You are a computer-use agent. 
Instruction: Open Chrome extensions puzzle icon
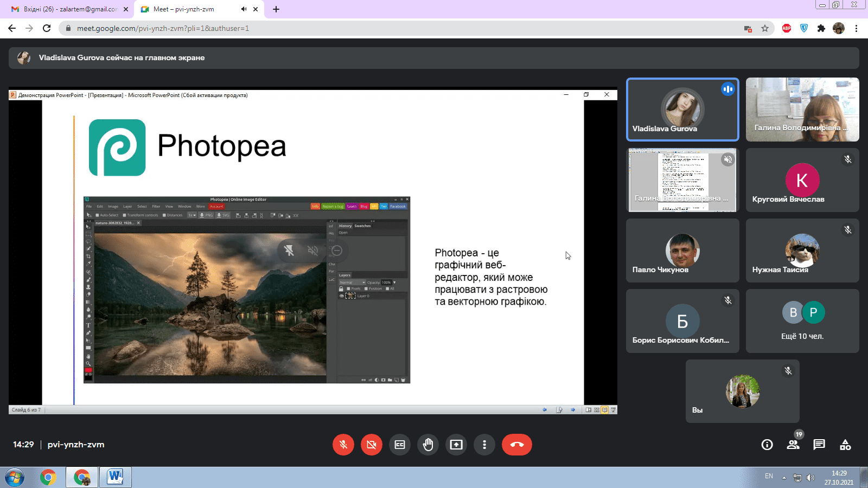(x=821, y=28)
